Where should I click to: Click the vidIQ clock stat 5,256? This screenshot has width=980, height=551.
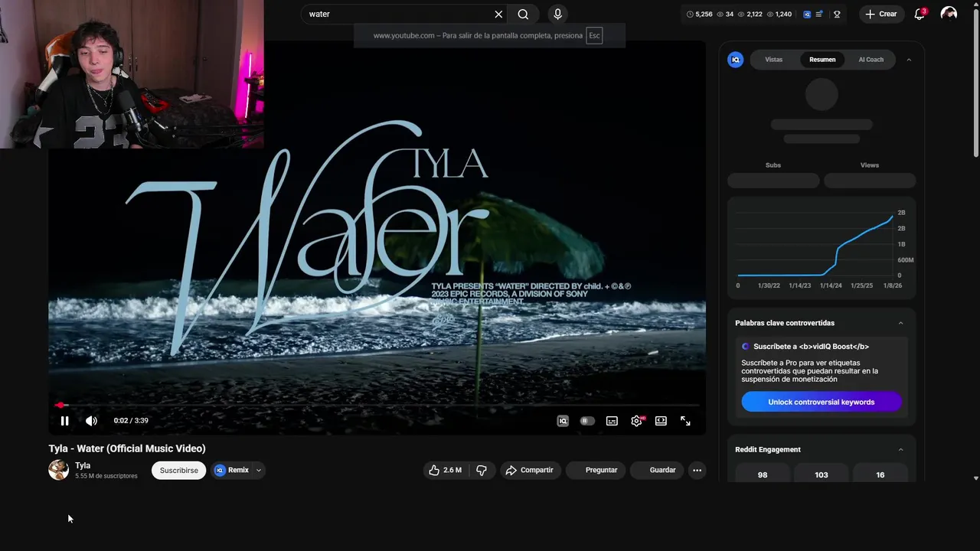pyautogui.click(x=700, y=14)
